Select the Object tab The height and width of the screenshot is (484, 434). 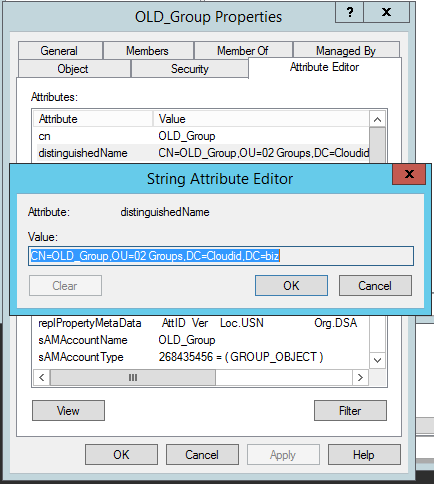(x=73, y=69)
